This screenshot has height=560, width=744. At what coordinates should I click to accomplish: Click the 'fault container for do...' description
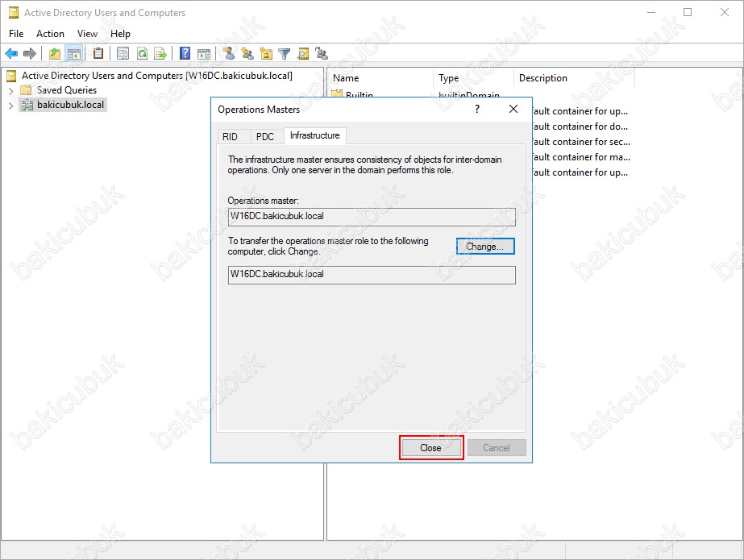pyautogui.click(x=580, y=127)
